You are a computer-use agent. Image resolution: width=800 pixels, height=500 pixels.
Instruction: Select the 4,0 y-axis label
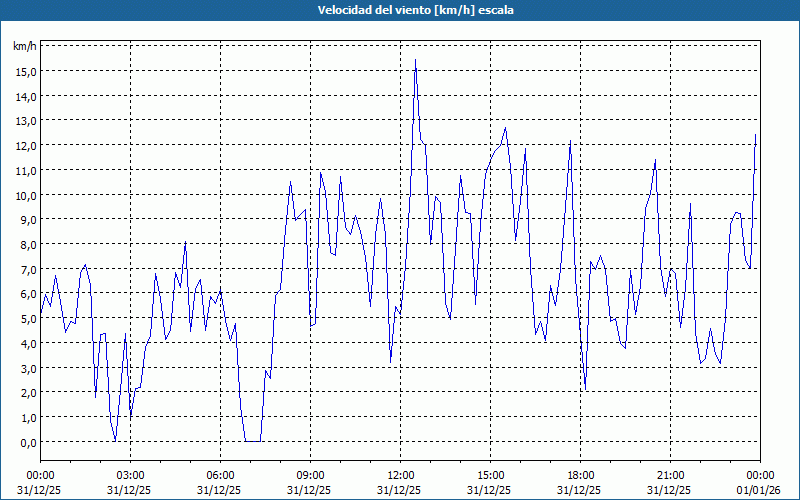[28, 344]
